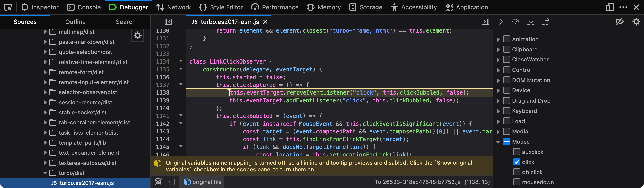
Task: Switch to the Search tab
Action: click(x=126, y=22)
